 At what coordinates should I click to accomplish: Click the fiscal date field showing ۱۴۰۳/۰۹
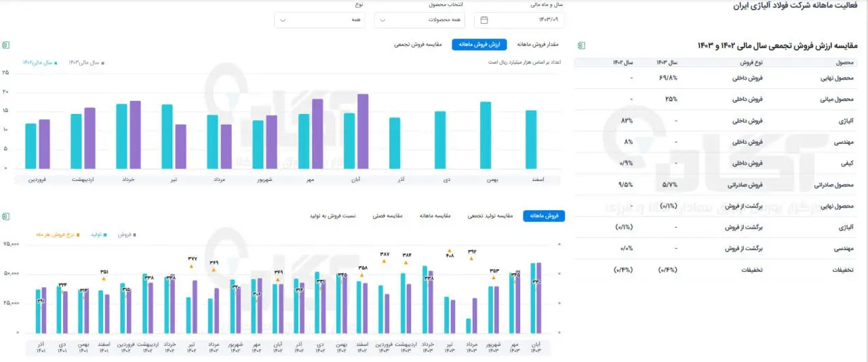coord(521,20)
